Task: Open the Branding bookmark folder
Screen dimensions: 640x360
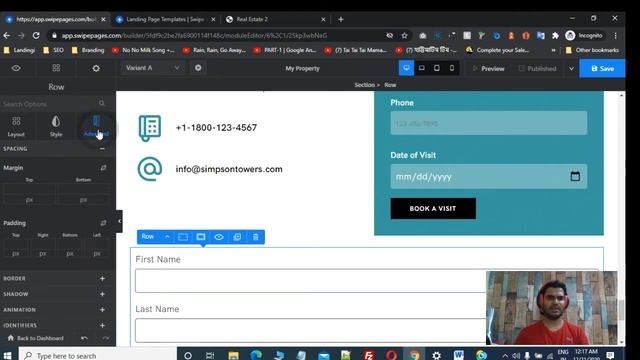Action: click(x=88, y=50)
